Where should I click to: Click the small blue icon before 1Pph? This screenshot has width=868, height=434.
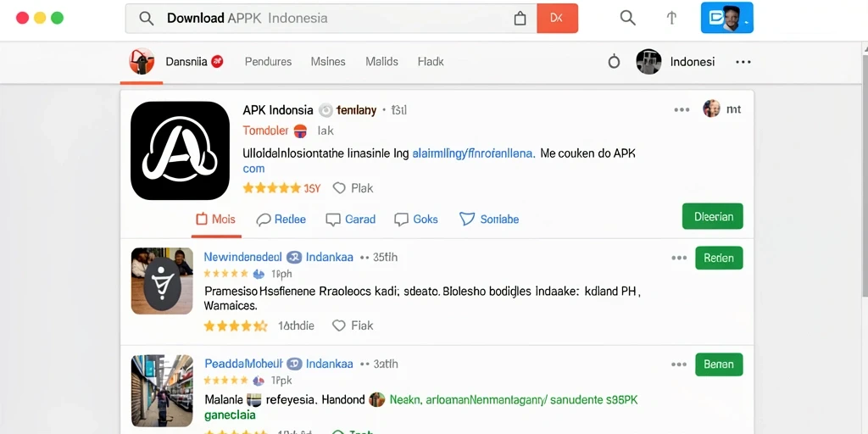pos(259,274)
